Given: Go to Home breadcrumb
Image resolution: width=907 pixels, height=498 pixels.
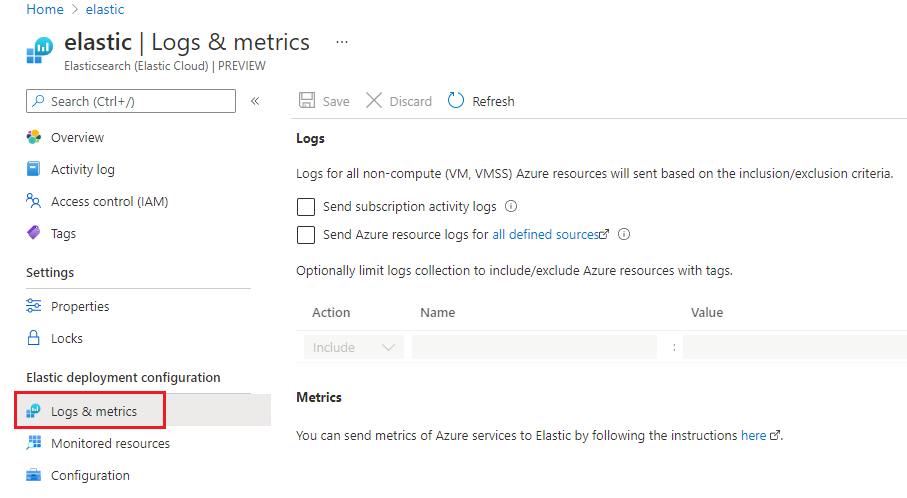Looking at the screenshot, I should pos(45,9).
